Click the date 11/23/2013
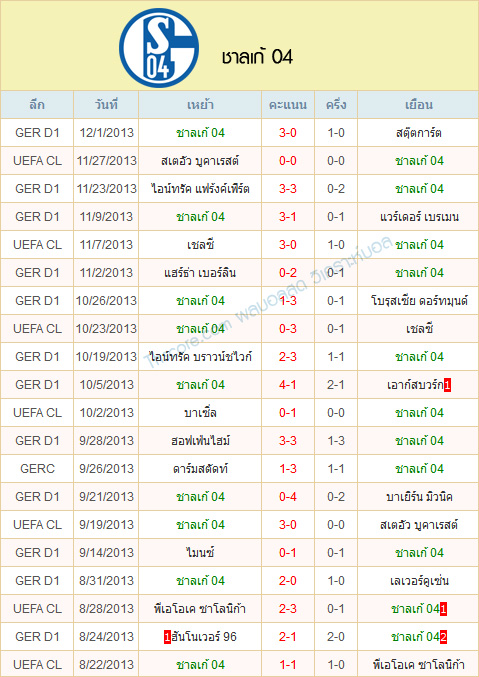The height and width of the screenshot is (677, 479). point(106,189)
